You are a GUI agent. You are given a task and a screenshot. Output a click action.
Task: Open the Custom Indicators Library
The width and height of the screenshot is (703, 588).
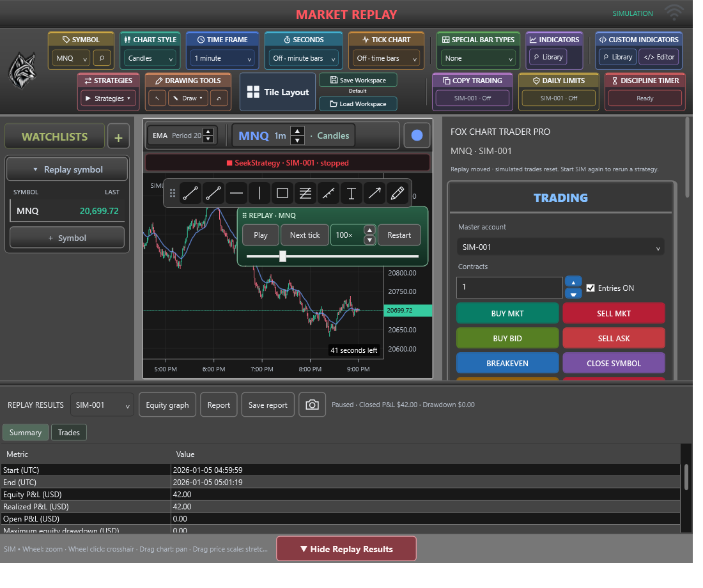click(617, 58)
